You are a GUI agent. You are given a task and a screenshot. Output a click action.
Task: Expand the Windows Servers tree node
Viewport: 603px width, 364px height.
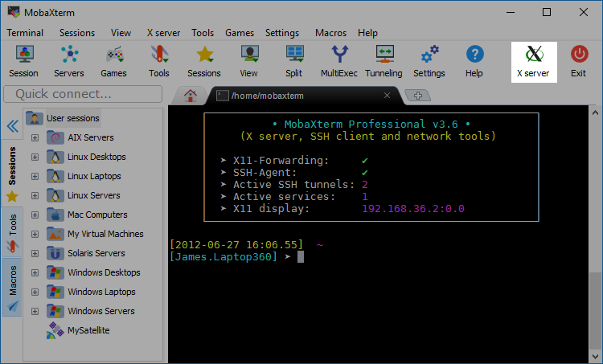tap(35, 311)
